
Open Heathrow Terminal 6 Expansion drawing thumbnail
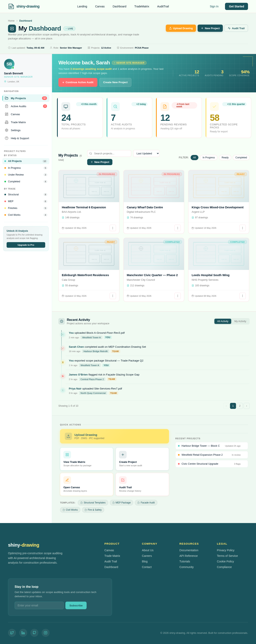(x=89, y=186)
